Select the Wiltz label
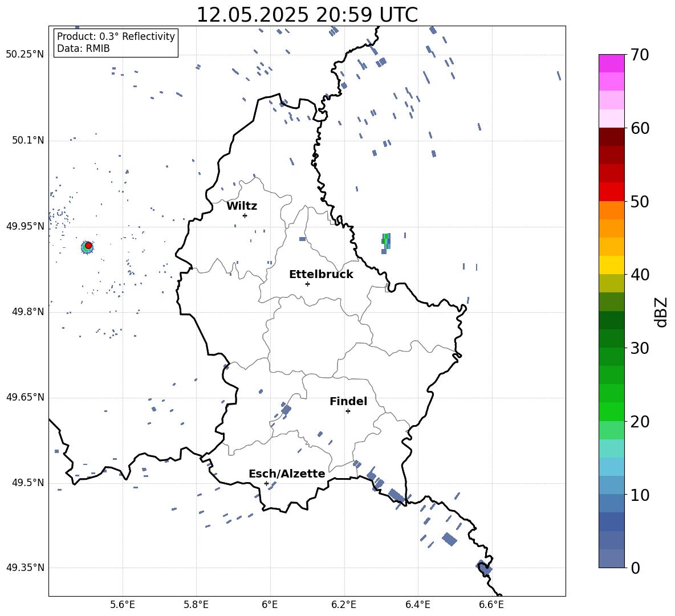 pyautogui.click(x=242, y=206)
